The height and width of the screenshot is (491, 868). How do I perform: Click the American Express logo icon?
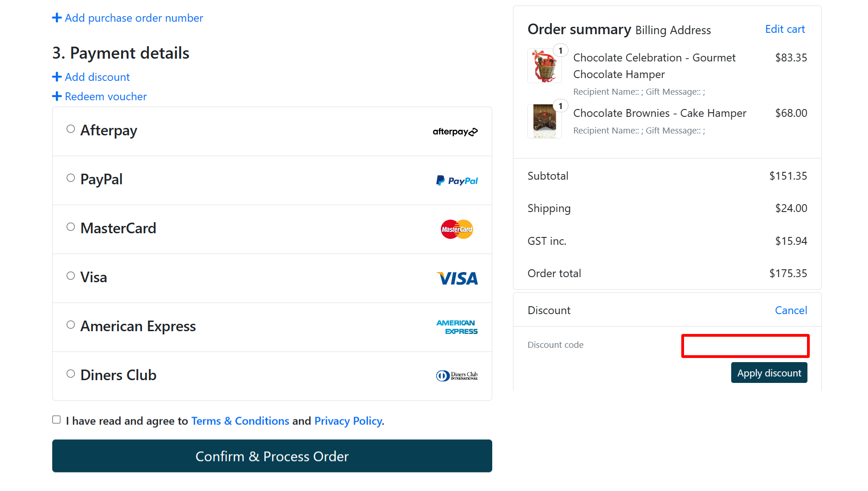tap(457, 327)
